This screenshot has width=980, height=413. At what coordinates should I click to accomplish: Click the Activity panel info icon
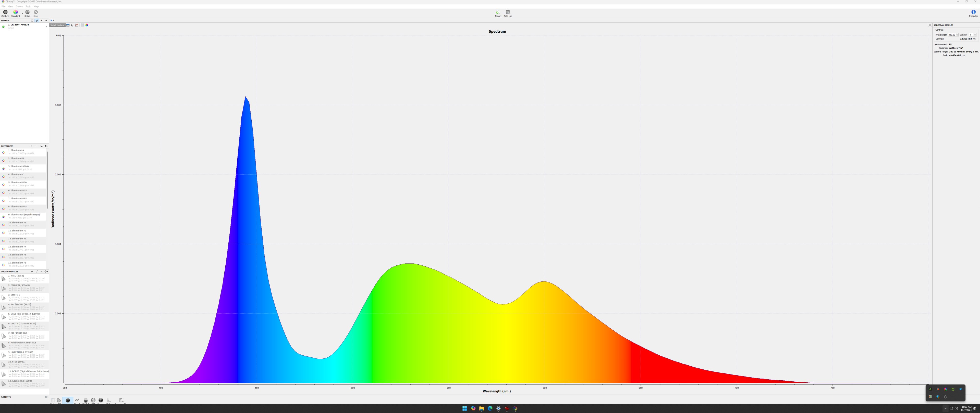(x=46, y=397)
